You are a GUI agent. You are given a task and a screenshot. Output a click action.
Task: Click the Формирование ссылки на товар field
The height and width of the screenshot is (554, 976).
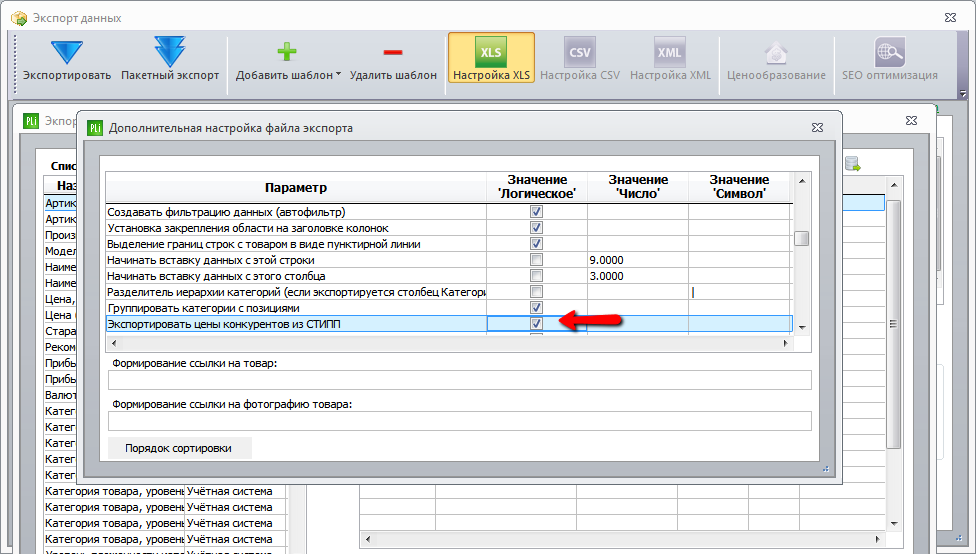pos(459,380)
